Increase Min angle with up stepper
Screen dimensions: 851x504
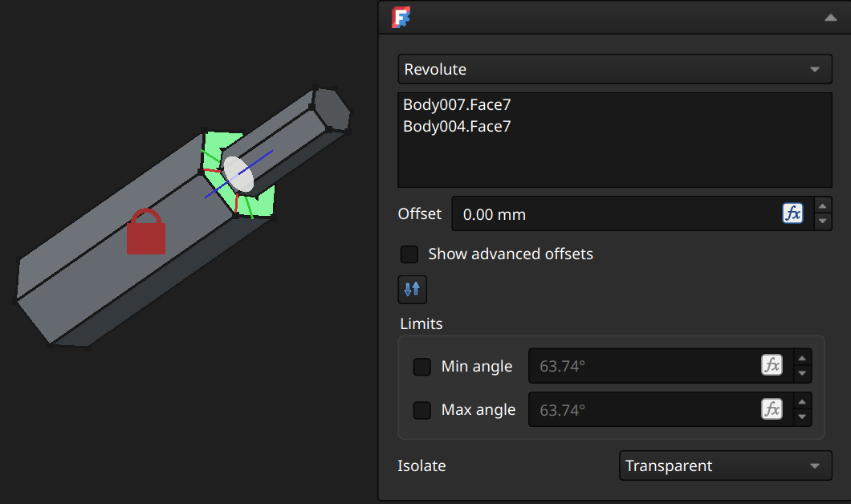(802, 358)
